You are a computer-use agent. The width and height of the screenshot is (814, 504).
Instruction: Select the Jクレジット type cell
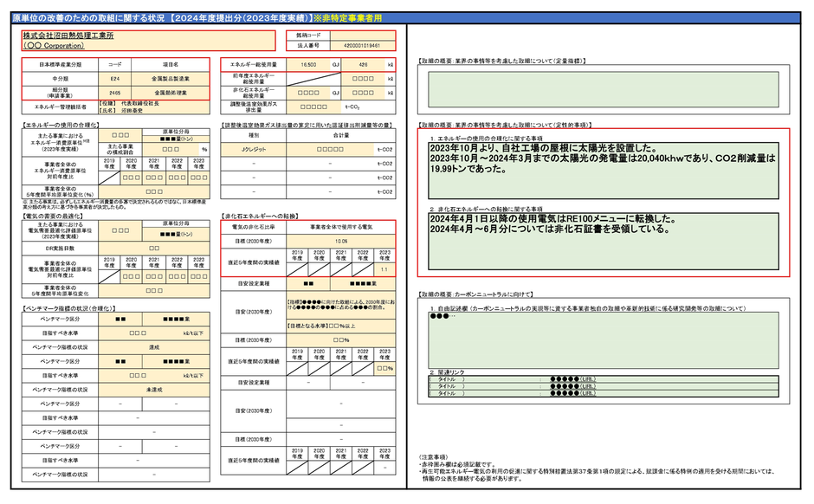254,150
